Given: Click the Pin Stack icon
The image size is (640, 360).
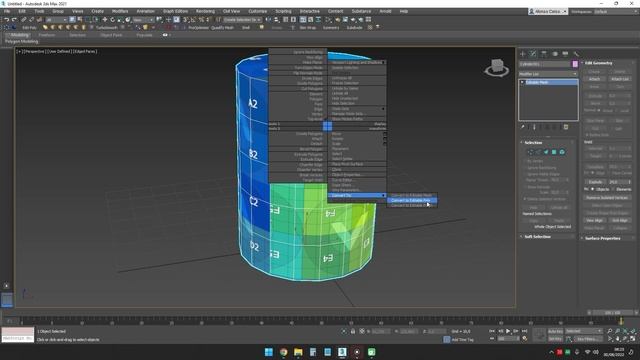Looking at the screenshot, I should point(522,127).
